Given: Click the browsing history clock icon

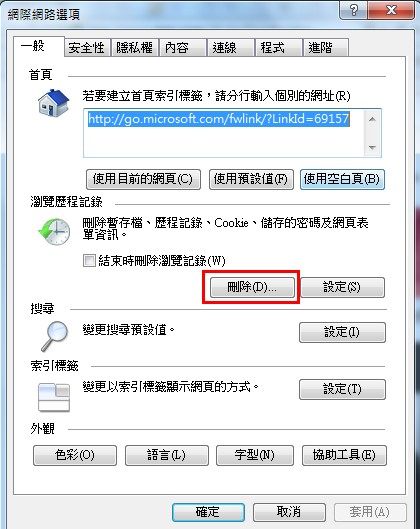Looking at the screenshot, I should click(54, 231).
